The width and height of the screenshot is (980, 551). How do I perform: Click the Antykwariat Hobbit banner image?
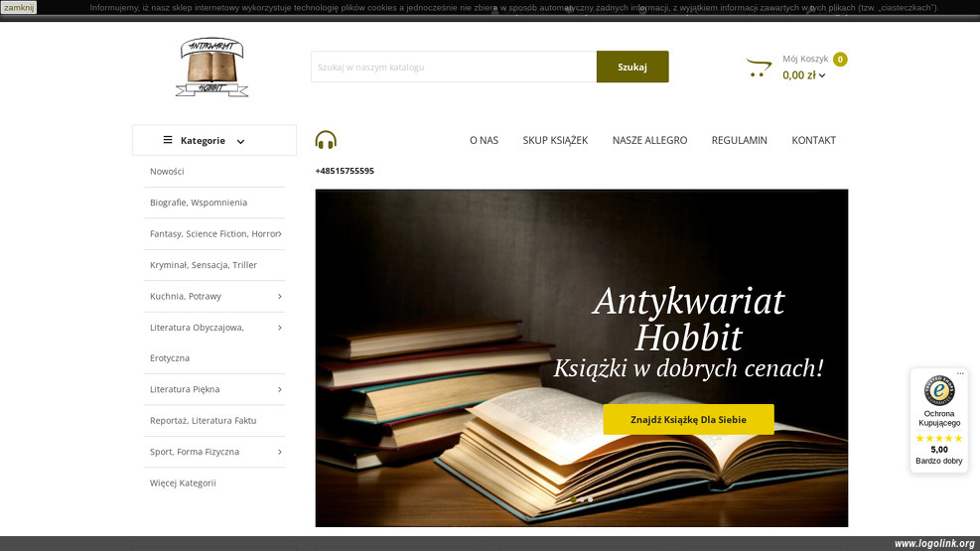[581, 358]
